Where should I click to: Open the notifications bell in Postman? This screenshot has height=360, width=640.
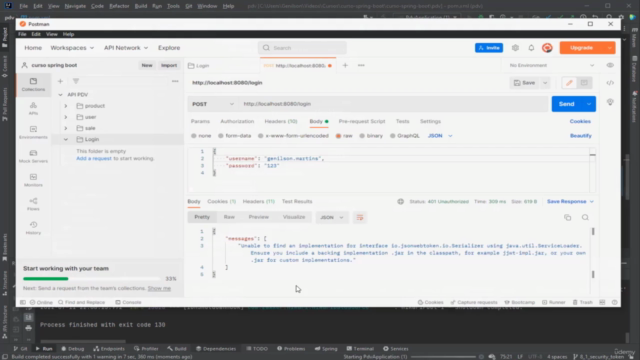pos(531,48)
